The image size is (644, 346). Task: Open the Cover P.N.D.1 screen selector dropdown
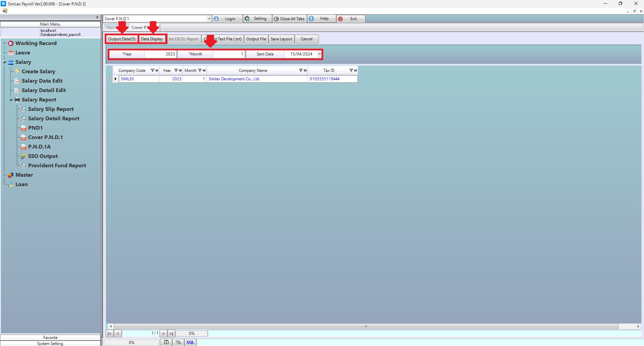[x=209, y=19]
